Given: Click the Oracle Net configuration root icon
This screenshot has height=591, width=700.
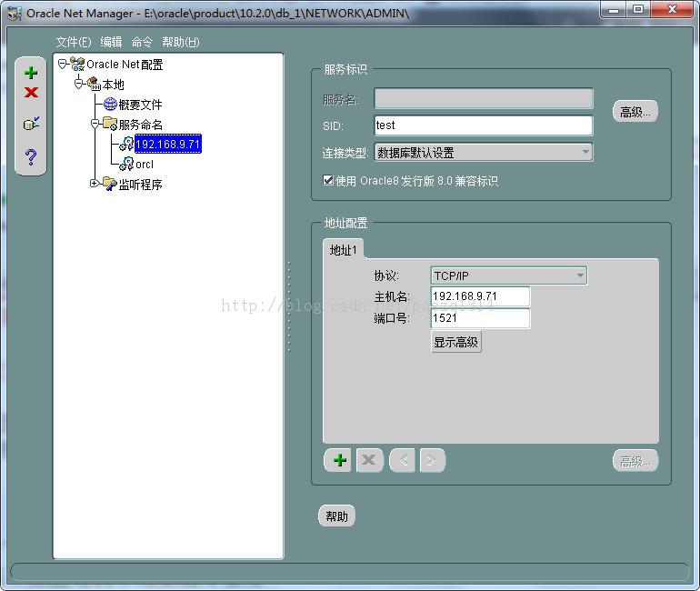Looking at the screenshot, I should (77, 65).
